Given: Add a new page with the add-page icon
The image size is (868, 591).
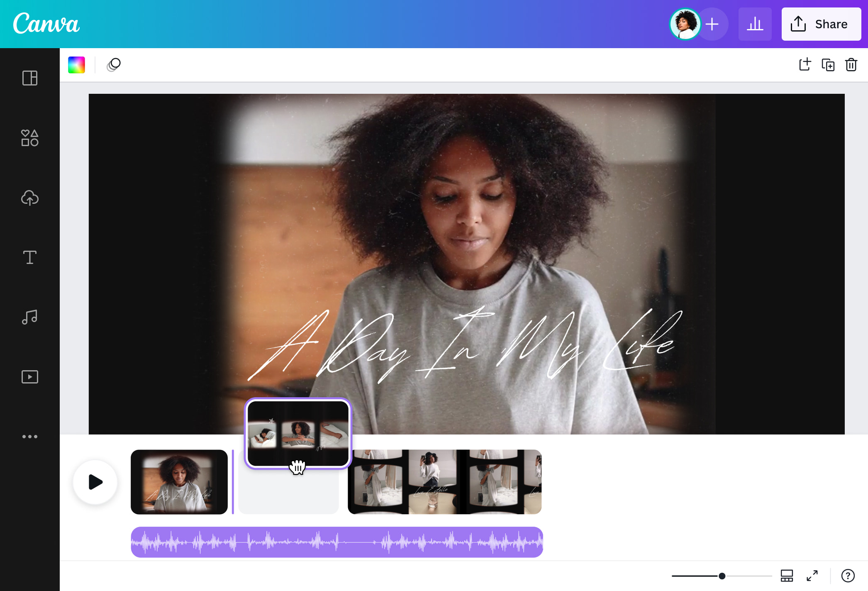Looking at the screenshot, I should coord(805,65).
